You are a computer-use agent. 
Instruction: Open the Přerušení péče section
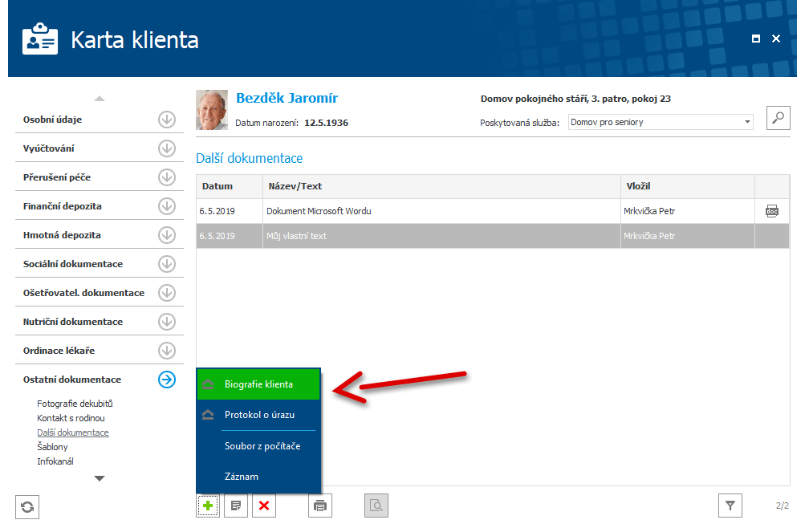click(57, 177)
